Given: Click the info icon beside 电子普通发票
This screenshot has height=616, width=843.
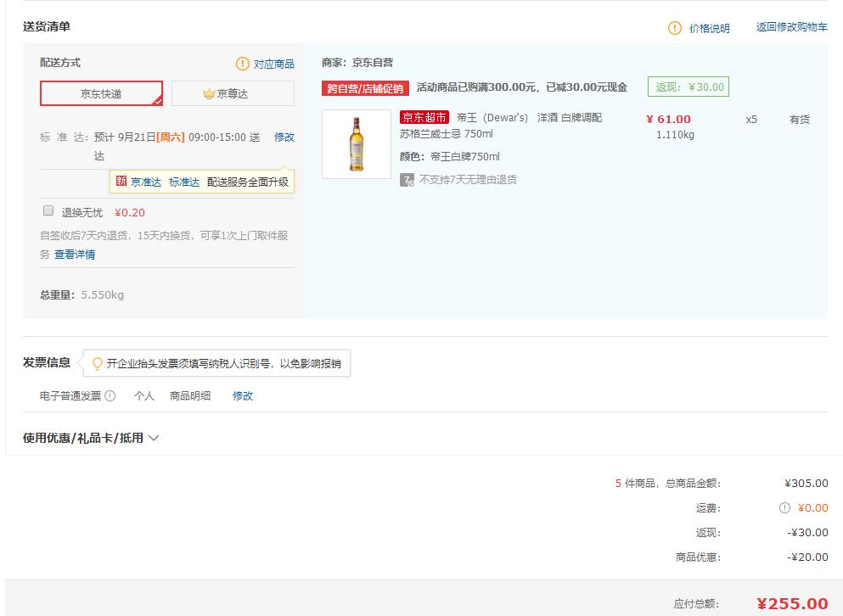Looking at the screenshot, I should tap(110, 396).
